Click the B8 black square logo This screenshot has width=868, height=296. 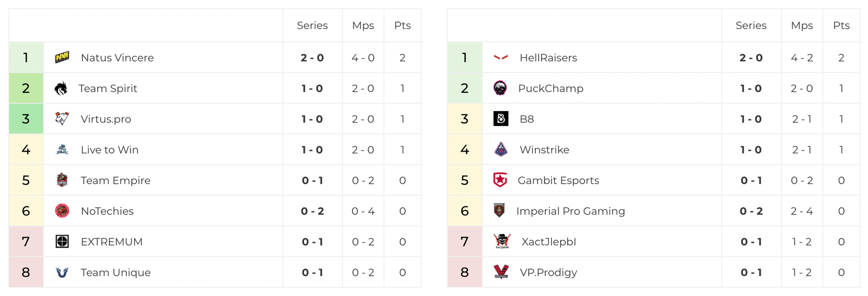point(501,119)
